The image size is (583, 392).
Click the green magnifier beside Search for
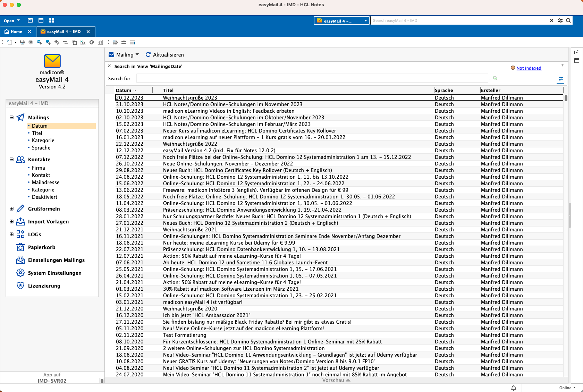[x=495, y=78]
